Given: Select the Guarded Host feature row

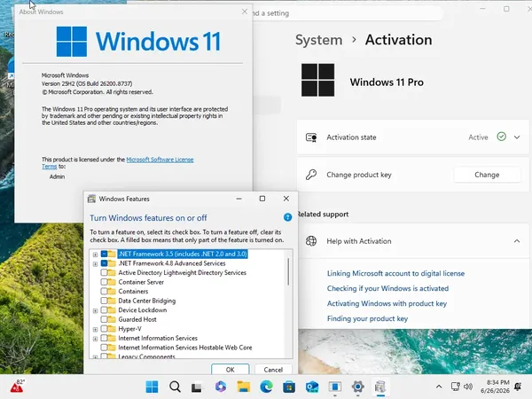Looking at the screenshot, I should [137, 319].
